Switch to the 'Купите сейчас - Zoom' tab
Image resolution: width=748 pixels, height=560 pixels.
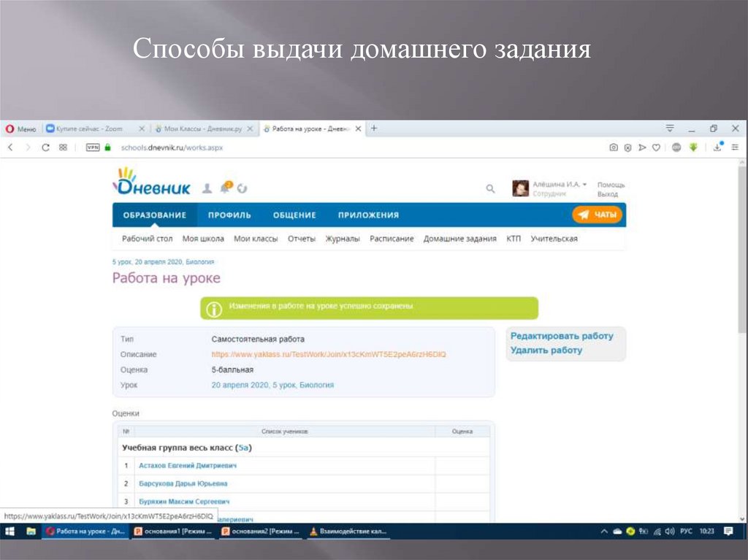(x=90, y=129)
